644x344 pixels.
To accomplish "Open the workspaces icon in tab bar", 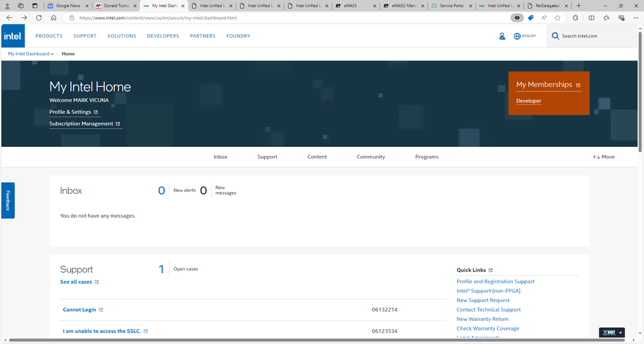I will coord(21,6).
